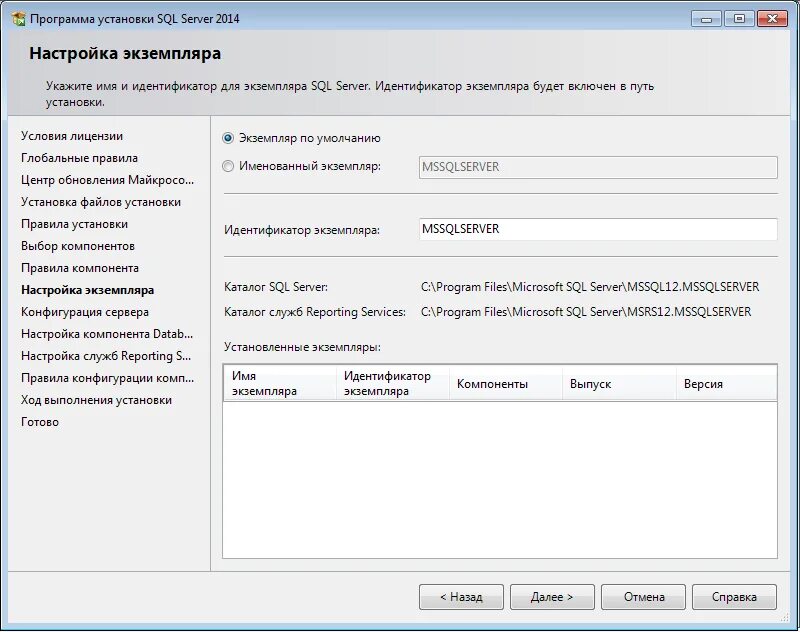Sort by Версия column header
800x632 pixels.
[726, 384]
